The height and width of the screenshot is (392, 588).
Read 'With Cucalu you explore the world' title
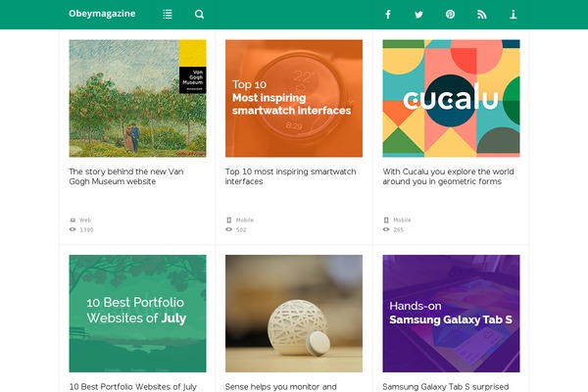click(x=448, y=176)
